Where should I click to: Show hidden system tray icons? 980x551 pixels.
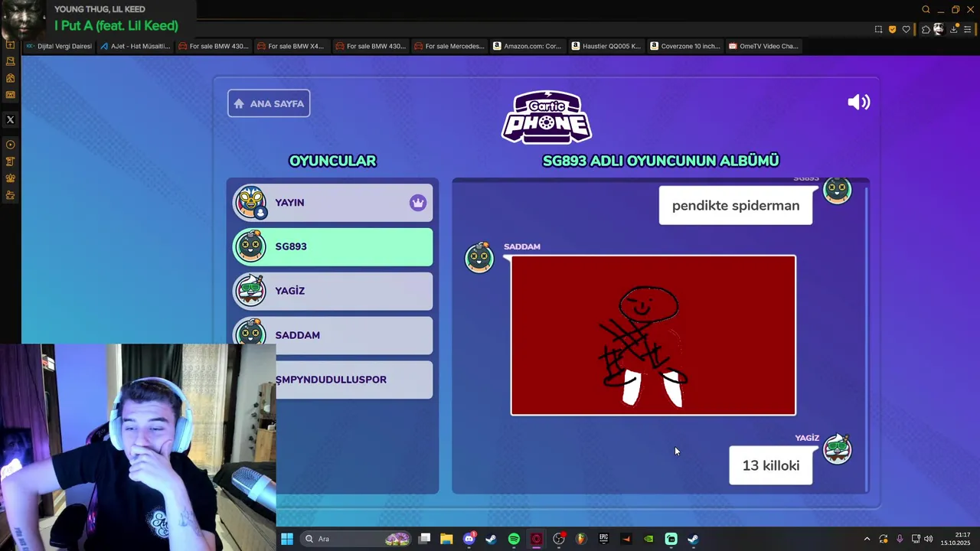pyautogui.click(x=867, y=539)
